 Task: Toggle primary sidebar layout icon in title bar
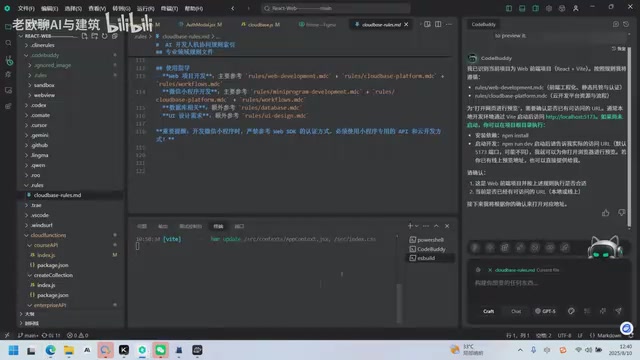(x=509, y=8)
